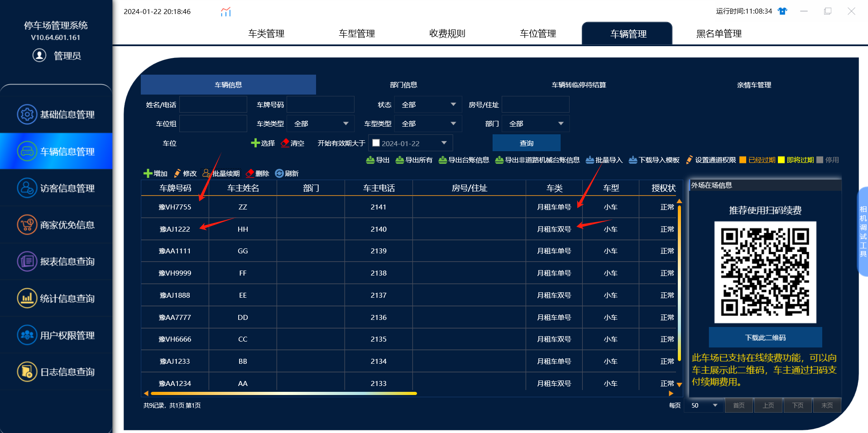Click the 上页 pagination button
The width and height of the screenshot is (868, 433).
click(x=768, y=405)
